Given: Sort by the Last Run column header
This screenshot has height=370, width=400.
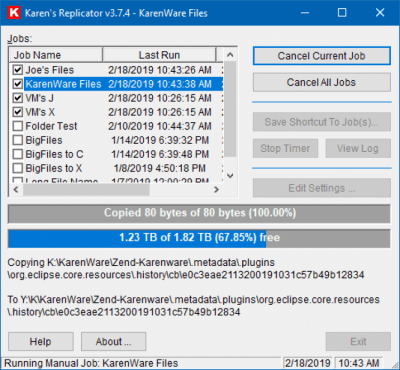Looking at the screenshot, I should click(159, 55).
